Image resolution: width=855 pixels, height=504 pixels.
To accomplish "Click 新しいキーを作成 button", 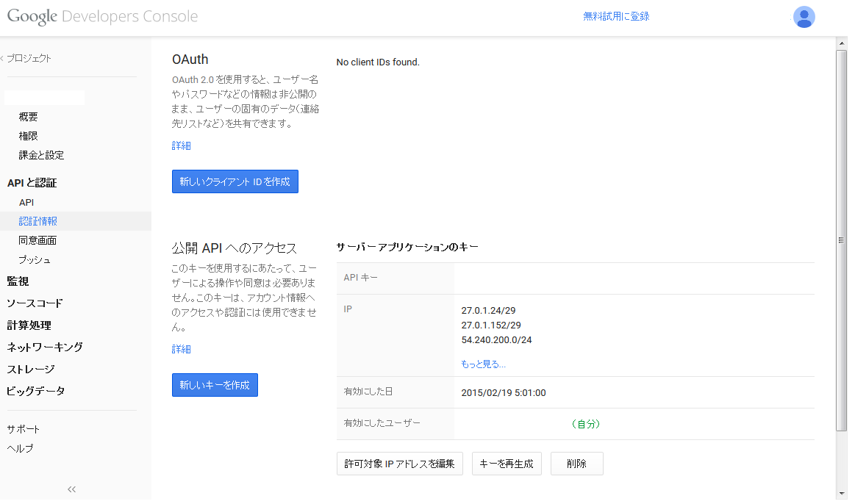I will tap(215, 385).
